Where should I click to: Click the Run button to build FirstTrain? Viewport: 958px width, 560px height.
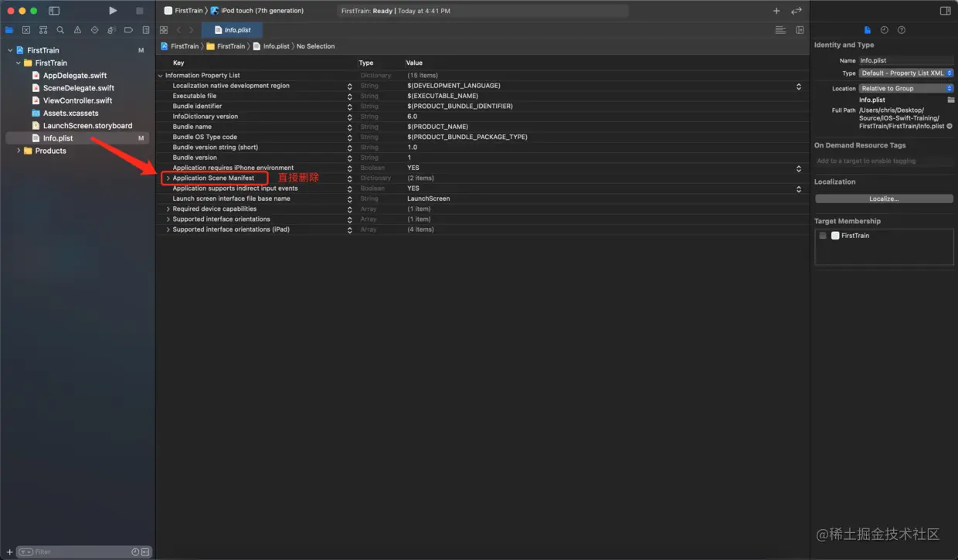(x=112, y=10)
